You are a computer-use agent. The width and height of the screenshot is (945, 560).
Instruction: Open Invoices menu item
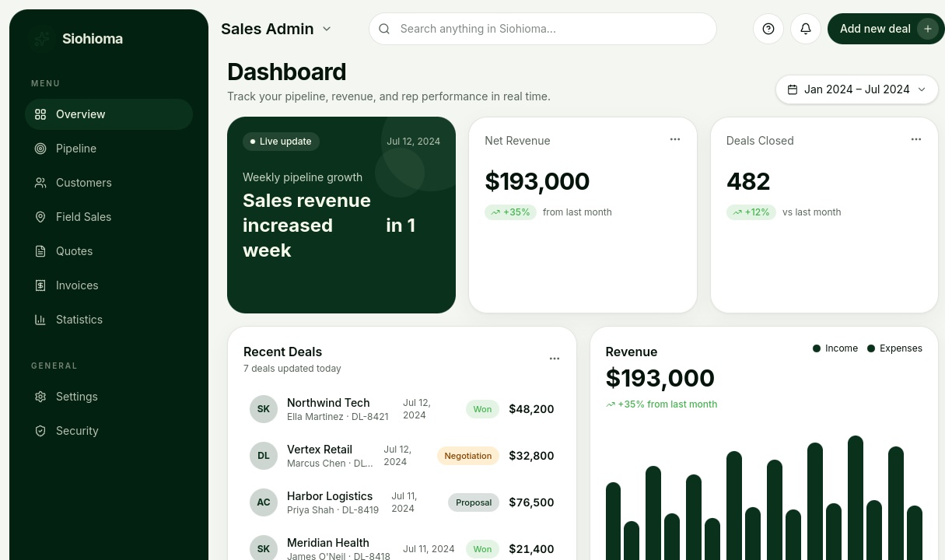coord(109,285)
